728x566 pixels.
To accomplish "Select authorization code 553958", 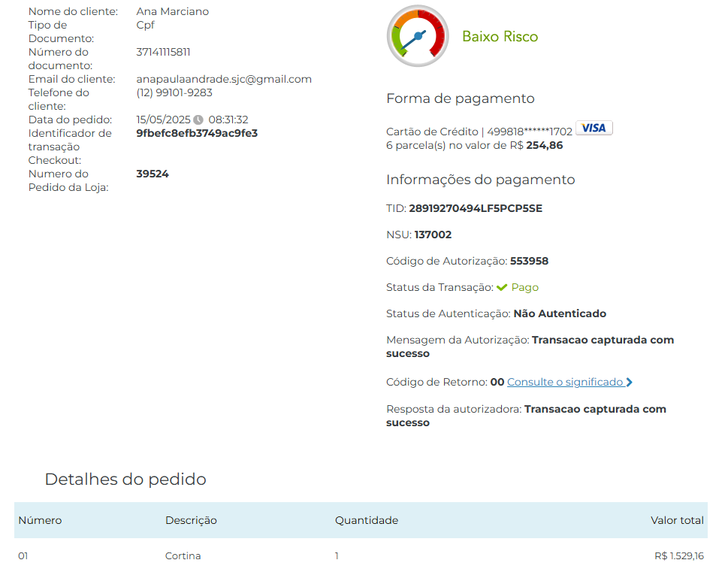I will pyautogui.click(x=529, y=261).
